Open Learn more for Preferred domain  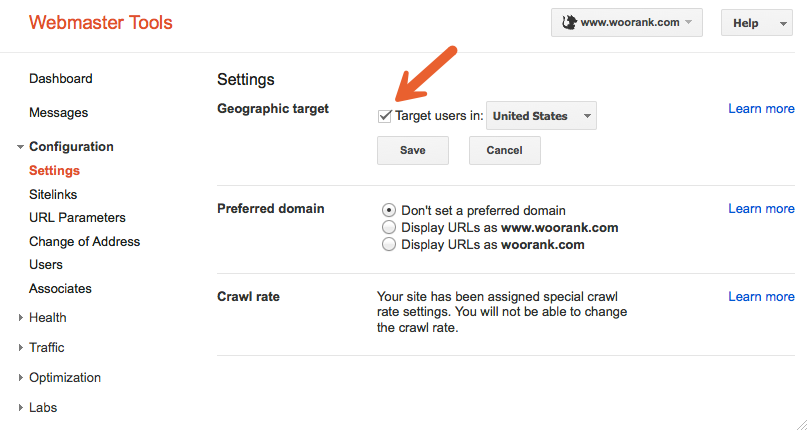[x=761, y=209]
